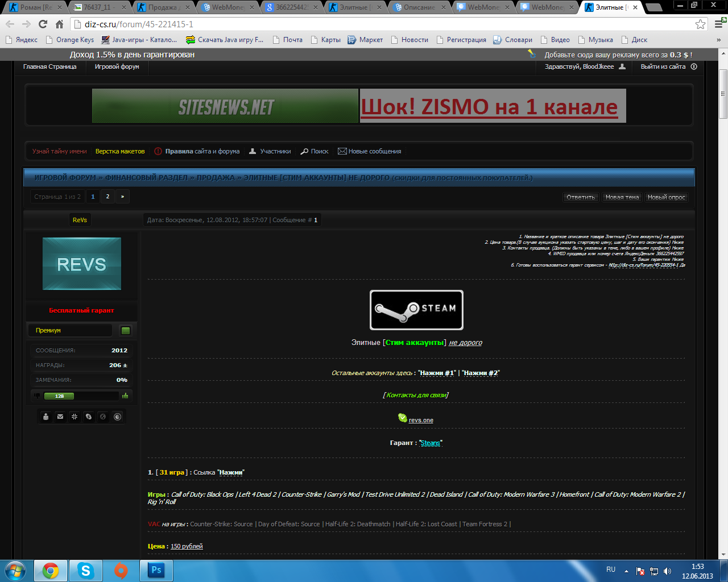This screenshot has width=728, height=582.
Task: Open the Маркет bookmark
Action: pyautogui.click(x=365, y=40)
